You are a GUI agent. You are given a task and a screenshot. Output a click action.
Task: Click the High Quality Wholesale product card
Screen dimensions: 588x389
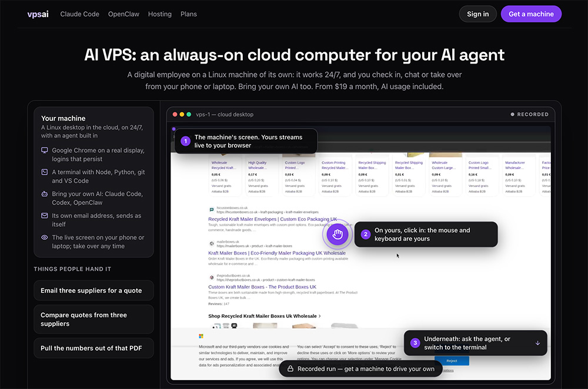click(260, 175)
